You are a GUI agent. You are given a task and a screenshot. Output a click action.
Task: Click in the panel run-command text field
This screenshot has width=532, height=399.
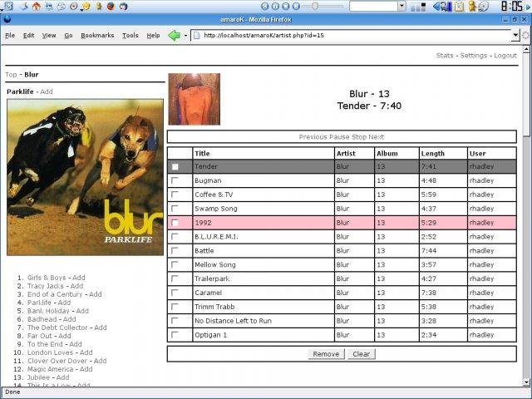point(373,6)
